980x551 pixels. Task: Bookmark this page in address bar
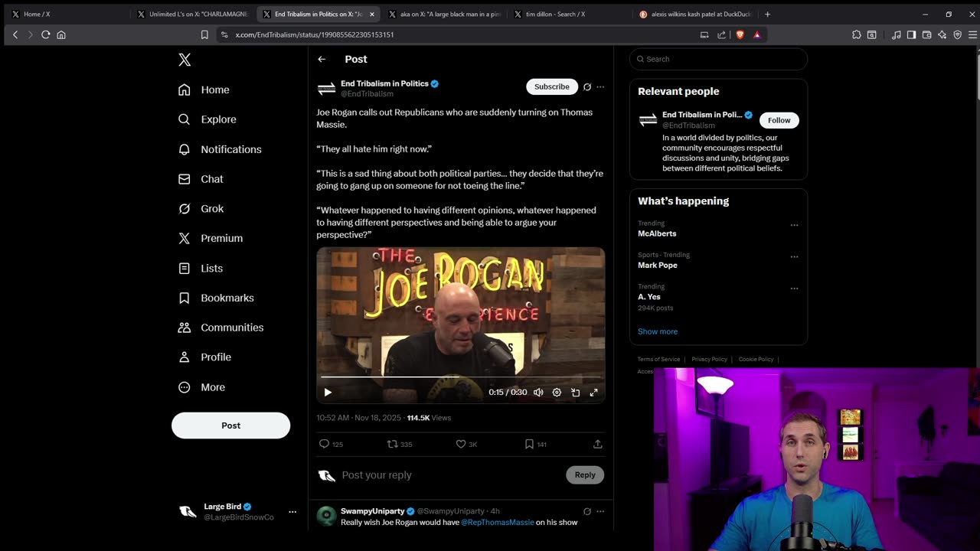204,34
